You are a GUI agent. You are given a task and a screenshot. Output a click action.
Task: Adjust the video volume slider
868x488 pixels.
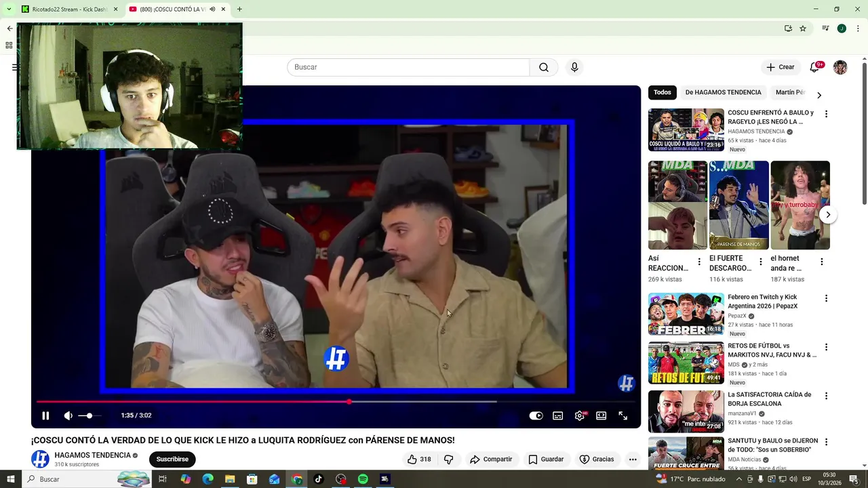(89, 415)
